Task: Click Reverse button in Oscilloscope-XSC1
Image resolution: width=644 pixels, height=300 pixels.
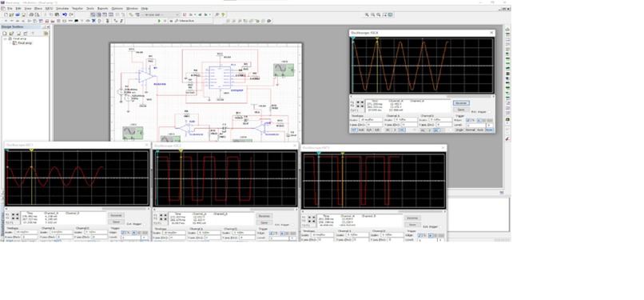Action: (116, 215)
